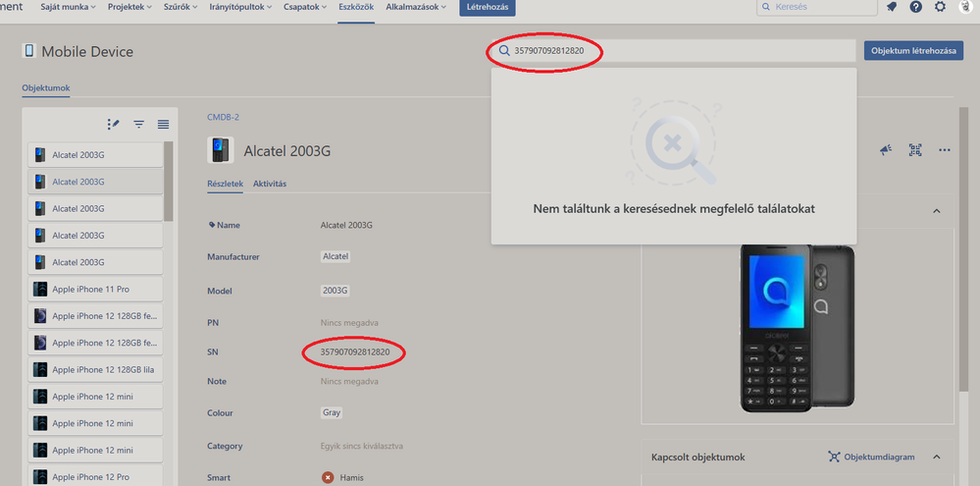Click the bulk edit pencil icon
This screenshot has height=486, width=980.
click(x=113, y=125)
